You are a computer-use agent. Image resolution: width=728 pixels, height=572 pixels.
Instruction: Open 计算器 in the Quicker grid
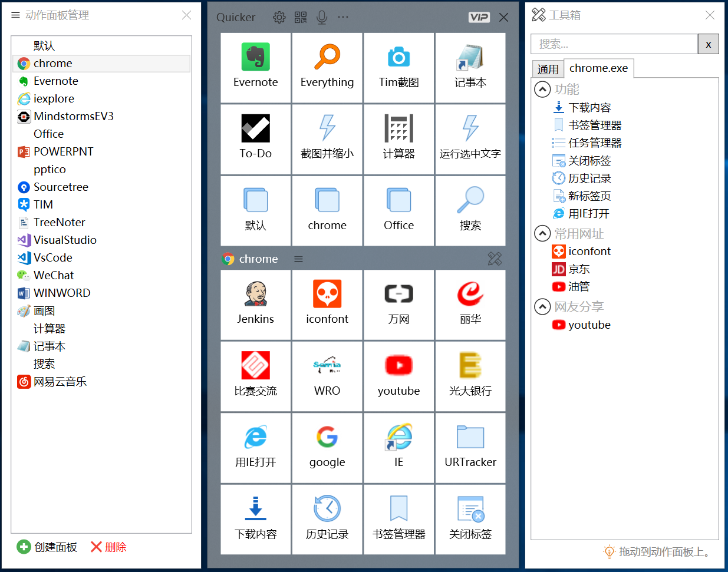tap(398, 139)
